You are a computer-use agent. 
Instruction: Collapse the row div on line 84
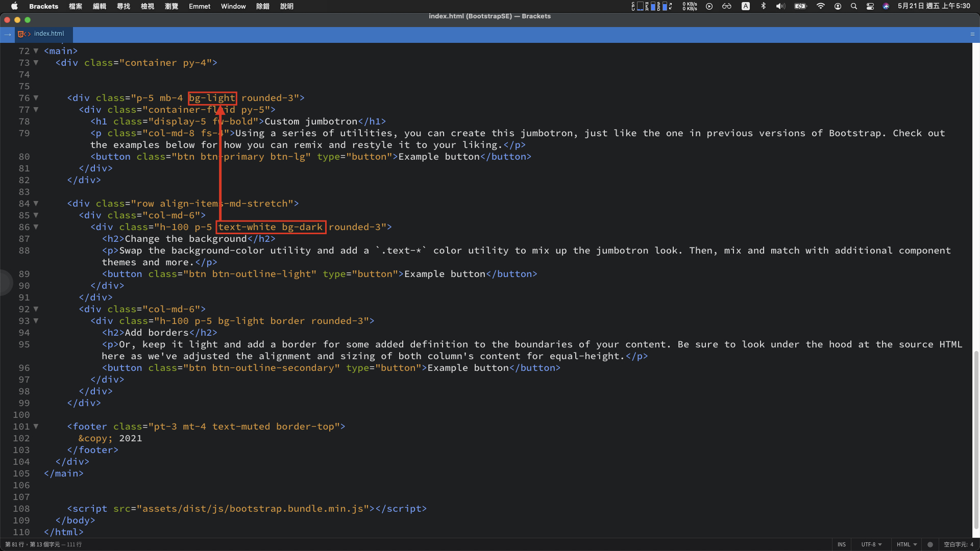pos(36,204)
